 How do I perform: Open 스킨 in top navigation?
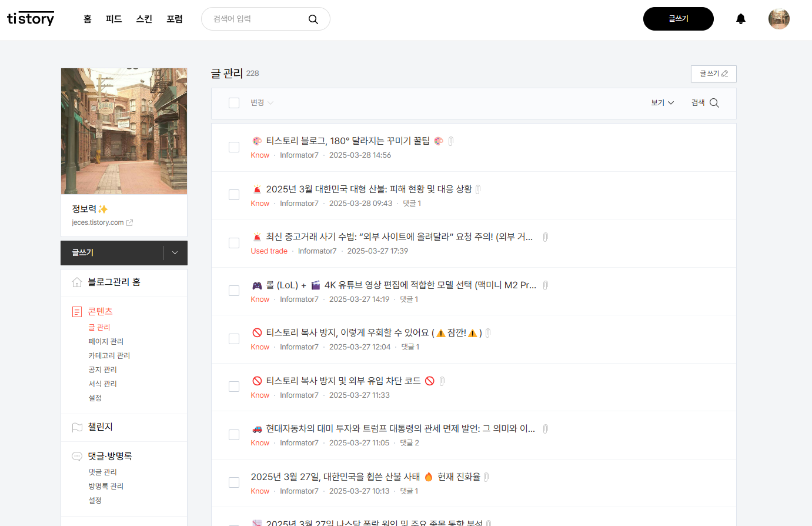[x=144, y=19]
